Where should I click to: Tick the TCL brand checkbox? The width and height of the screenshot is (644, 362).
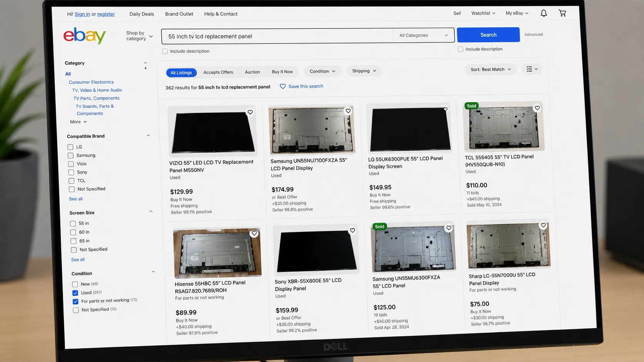coord(71,181)
